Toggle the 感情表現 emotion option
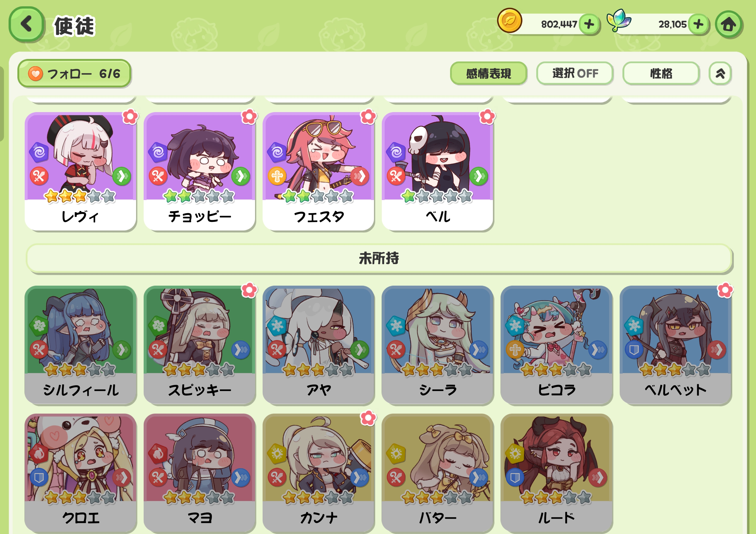The width and height of the screenshot is (756, 534). pos(488,73)
